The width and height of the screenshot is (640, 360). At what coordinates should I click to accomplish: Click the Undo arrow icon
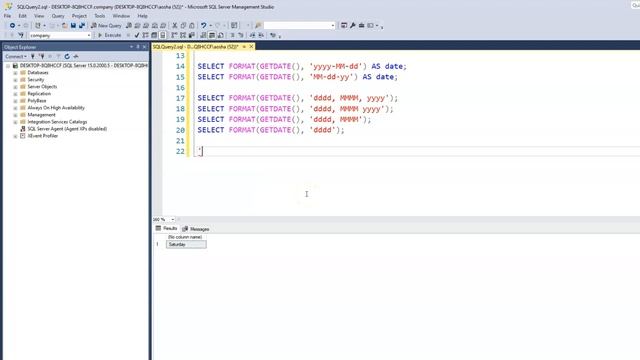pyautogui.click(x=203, y=25)
